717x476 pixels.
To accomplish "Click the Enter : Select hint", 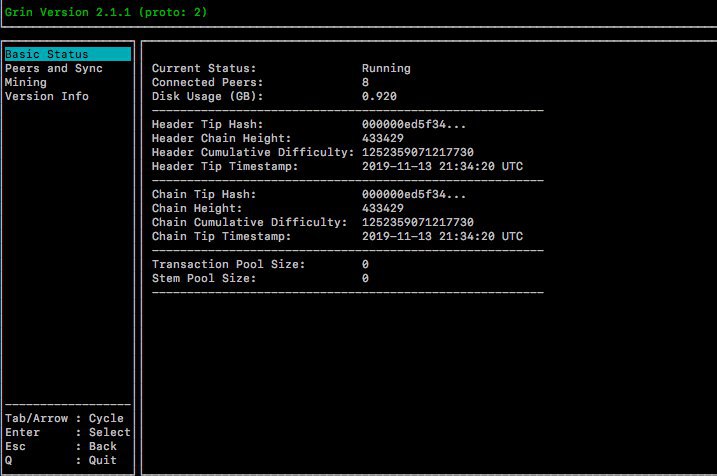I will click(x=68, y=432).
